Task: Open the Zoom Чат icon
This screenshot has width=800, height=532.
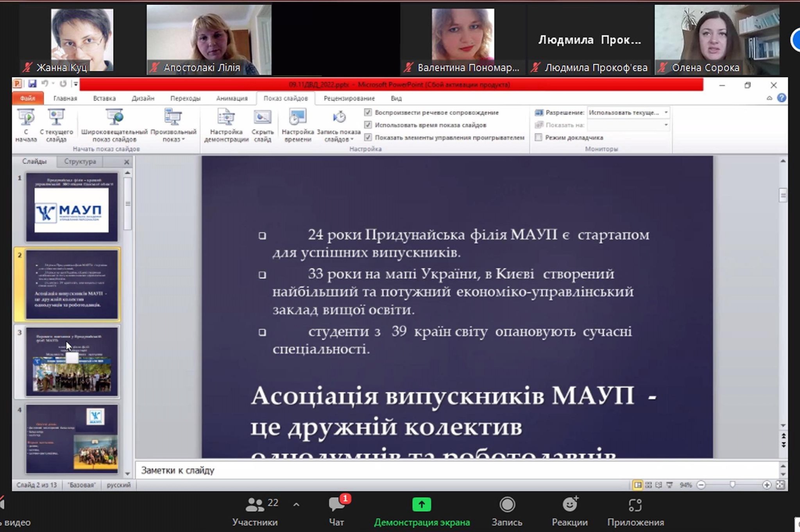Action: point(336,505)
